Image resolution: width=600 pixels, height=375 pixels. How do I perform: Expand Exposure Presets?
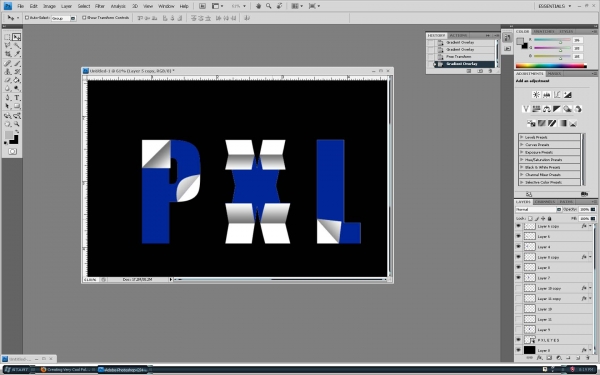[x=521, y=152]
